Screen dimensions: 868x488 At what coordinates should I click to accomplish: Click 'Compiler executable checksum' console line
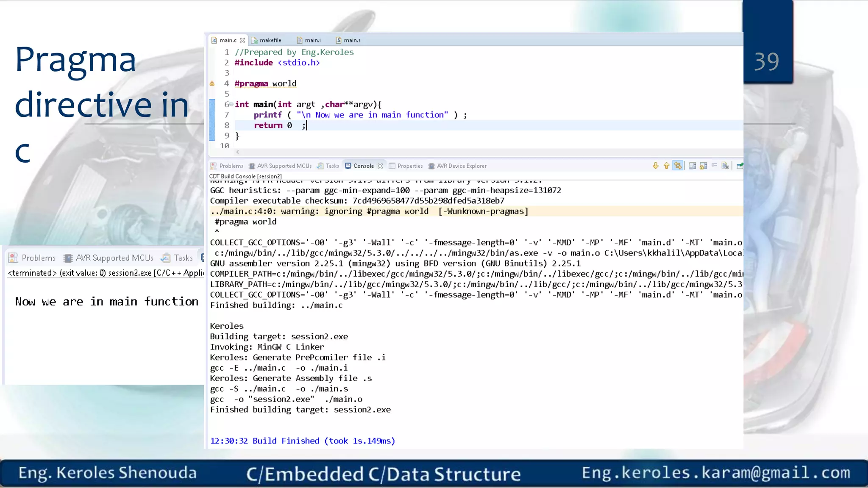357,201
